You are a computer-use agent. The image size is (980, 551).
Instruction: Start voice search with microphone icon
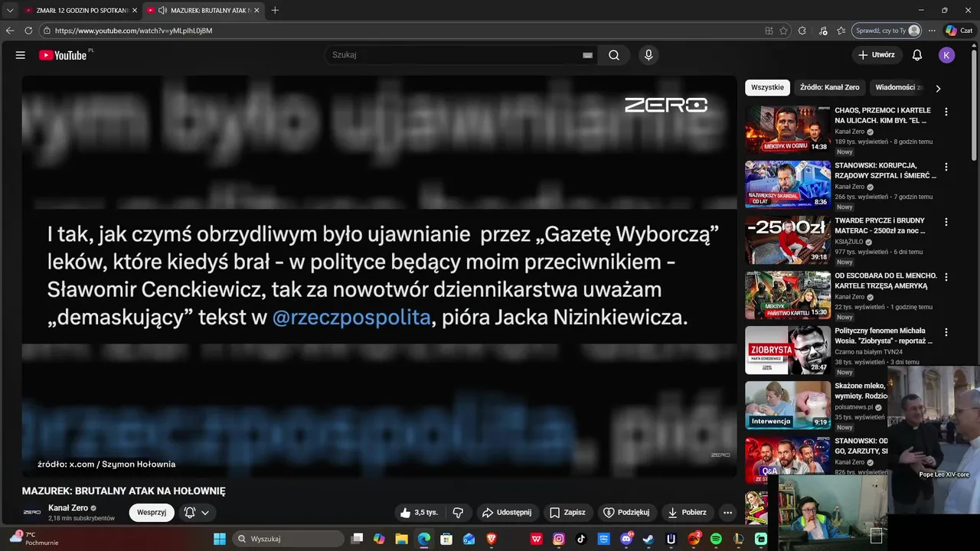pyautogui.click(x=648, y=55)
